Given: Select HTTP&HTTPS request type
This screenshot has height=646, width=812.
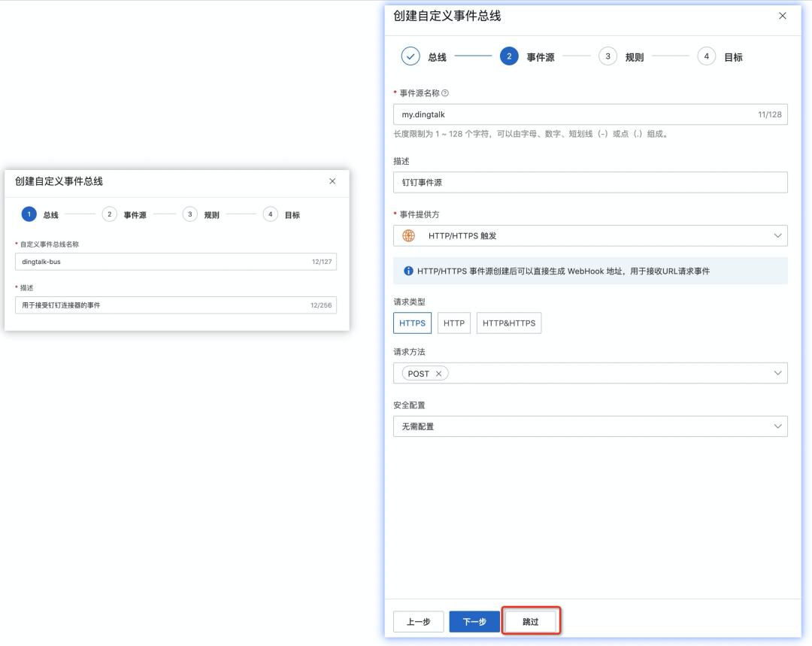Looking at the screenshot, I should [x=508, y=323].
